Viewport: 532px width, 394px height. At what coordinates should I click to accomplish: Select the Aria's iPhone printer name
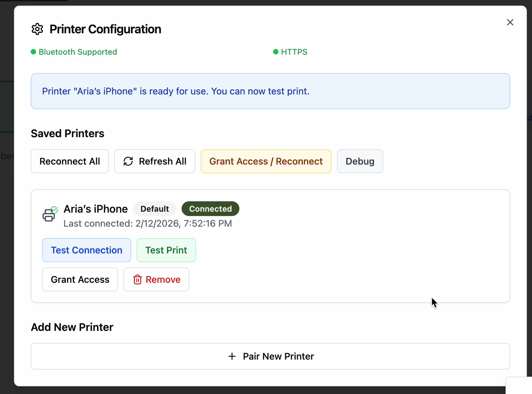(x=96, y=209)
